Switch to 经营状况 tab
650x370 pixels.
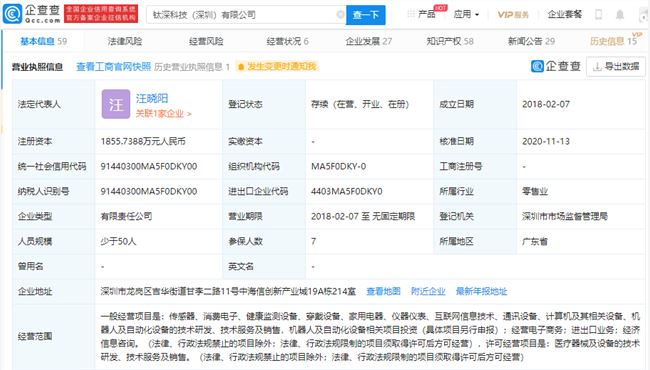287,41
